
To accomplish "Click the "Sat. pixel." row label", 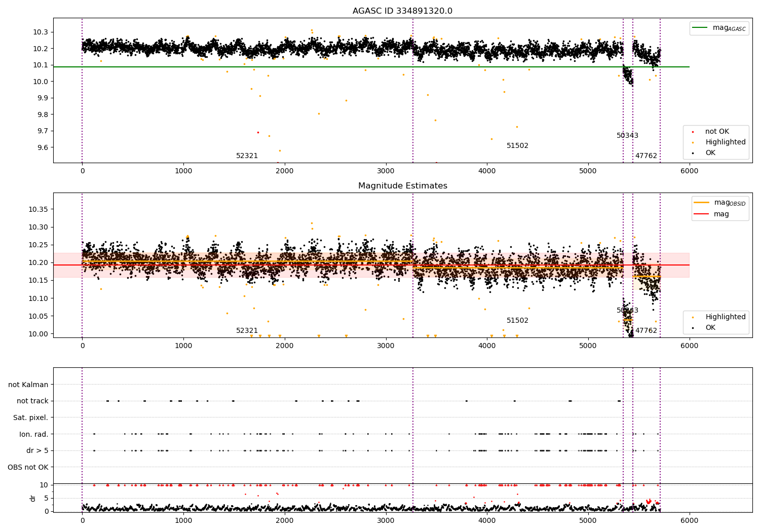I will (31, 417).
